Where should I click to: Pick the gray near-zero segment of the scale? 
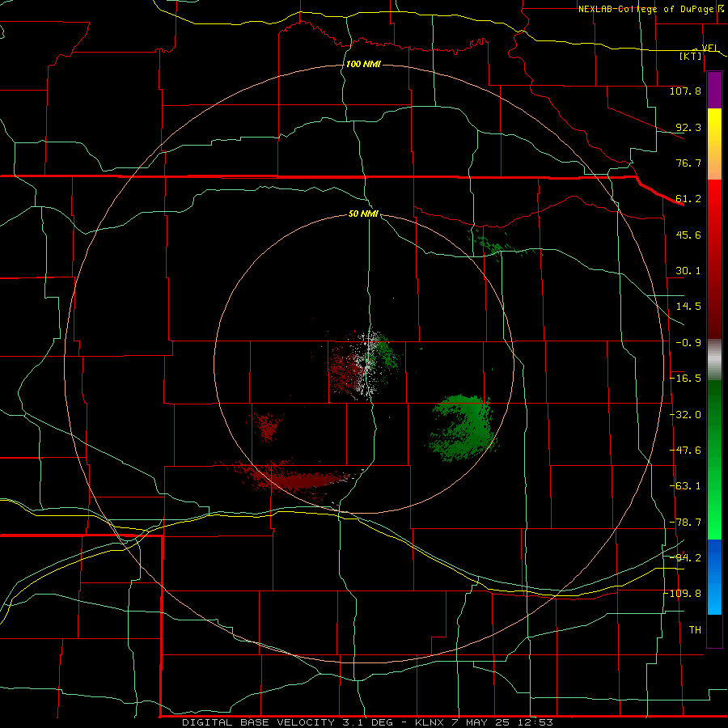(714, 360)
